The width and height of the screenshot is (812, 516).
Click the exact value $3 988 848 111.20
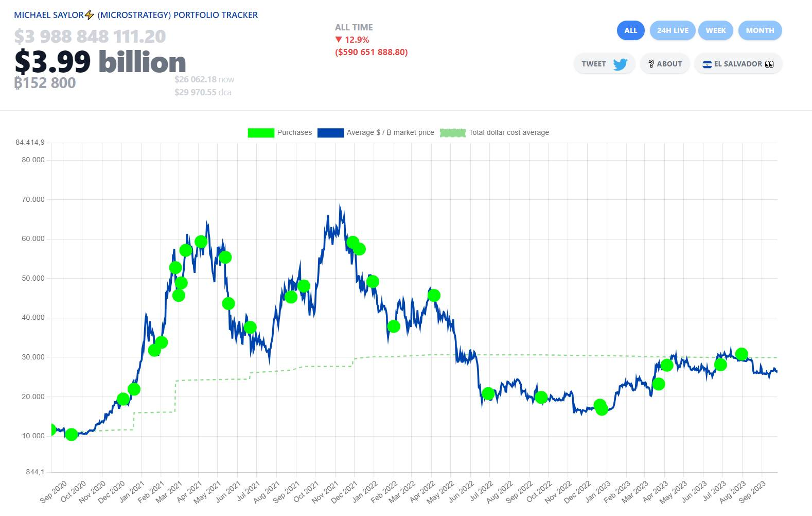coord(90,37)
